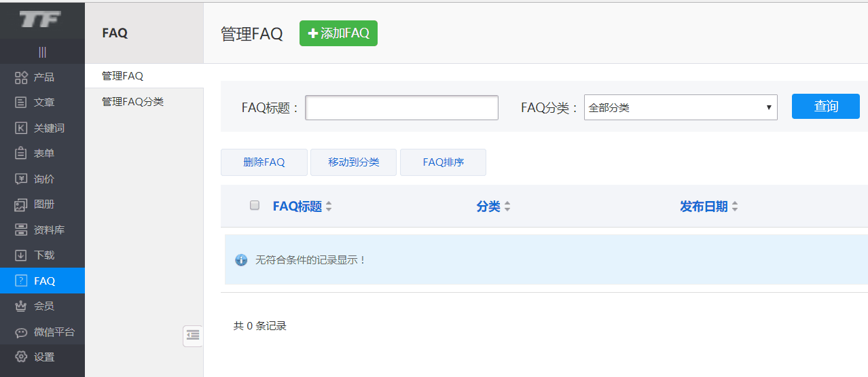The height and width of the screenshot is (377, 868).
Task: Click the Products (产品) sidebar icon
Action: (21, 77)
